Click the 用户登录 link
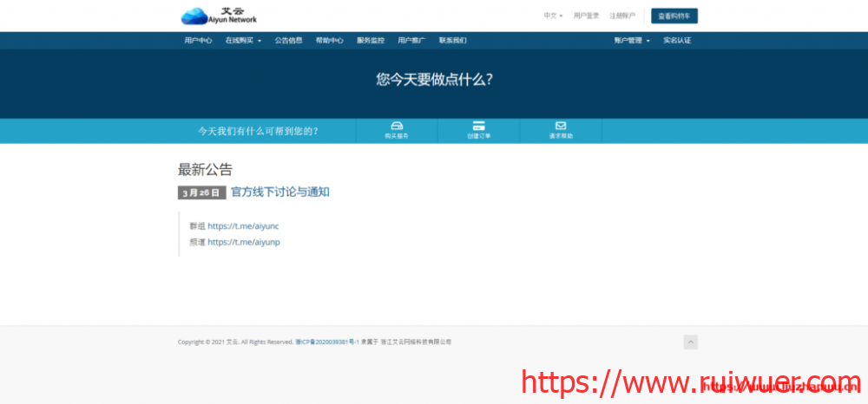The image size is (868, 404). (x=586, y=16)
